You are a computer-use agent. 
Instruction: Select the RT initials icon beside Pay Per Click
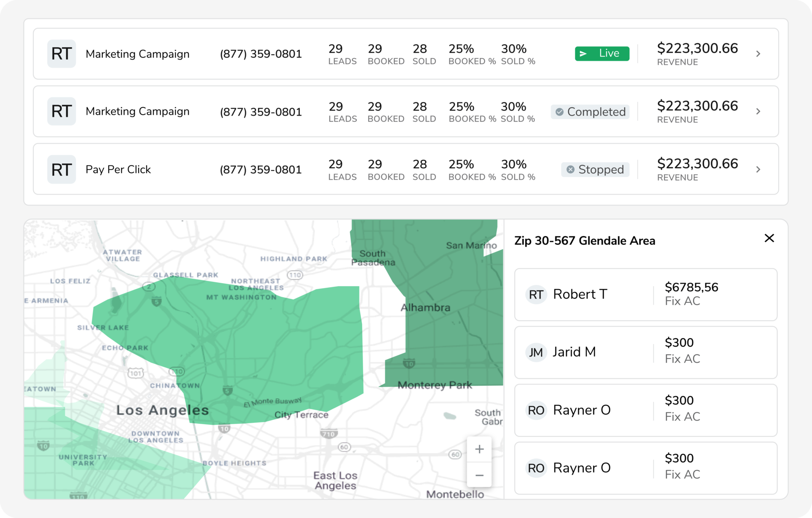pyautogui.click(x=61, y=170)
